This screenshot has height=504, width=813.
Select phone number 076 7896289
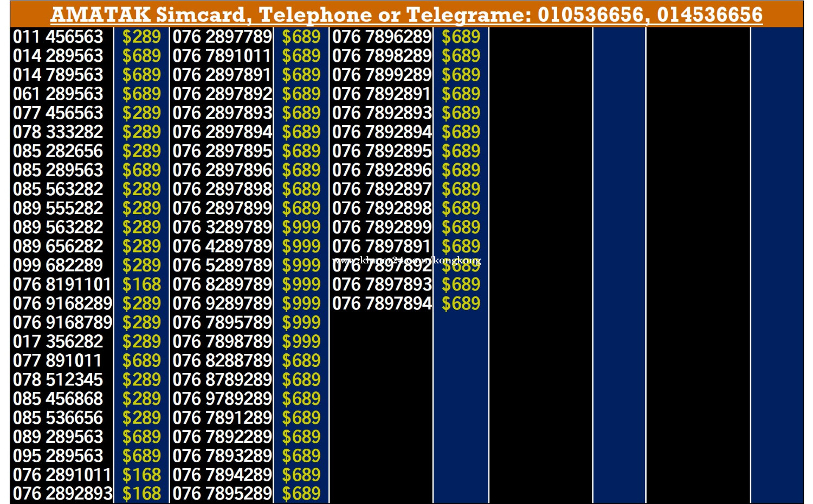pos(382,37)
